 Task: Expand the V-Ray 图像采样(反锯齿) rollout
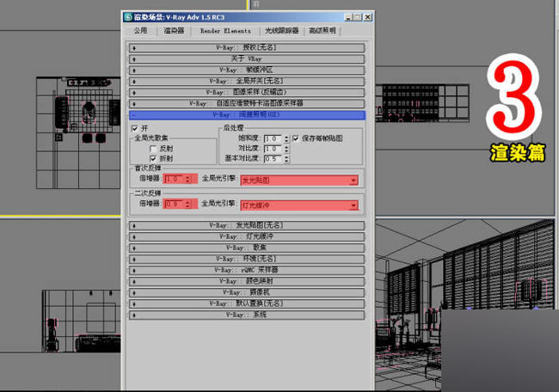tap(247, 92)
